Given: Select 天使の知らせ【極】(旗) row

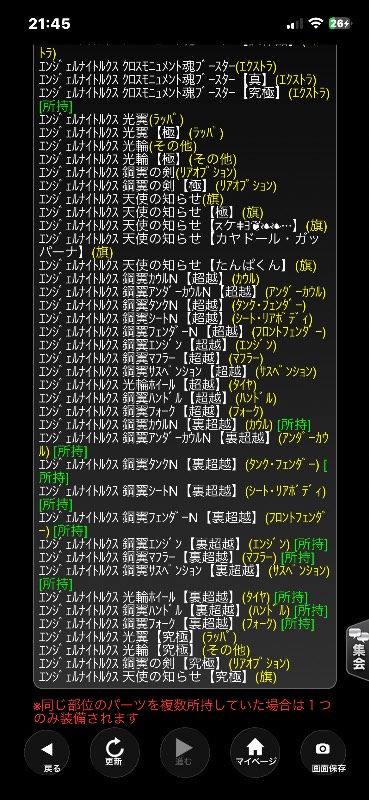Looking at the screenshot, I should pos(151,213).
